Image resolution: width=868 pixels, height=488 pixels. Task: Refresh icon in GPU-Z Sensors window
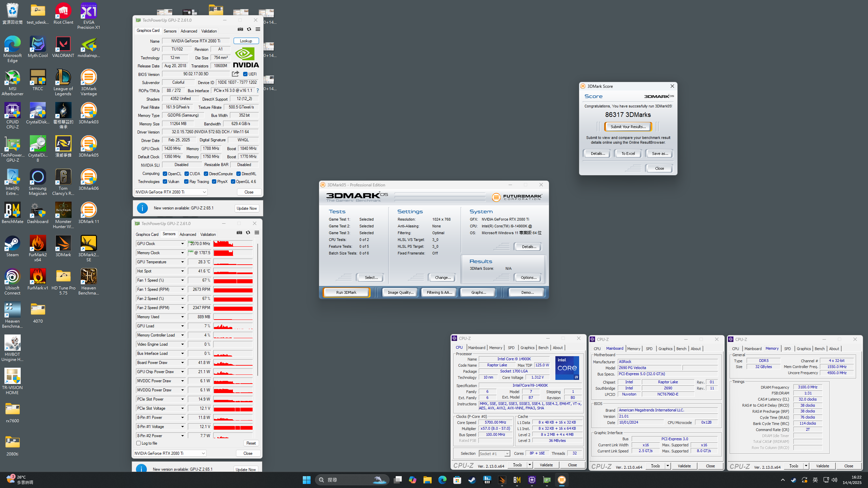coord(248,232)
